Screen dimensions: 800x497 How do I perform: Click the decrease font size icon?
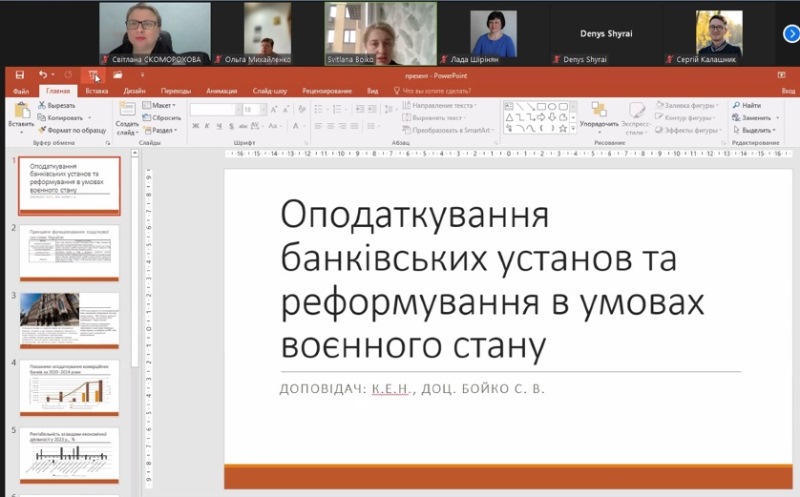286,109
